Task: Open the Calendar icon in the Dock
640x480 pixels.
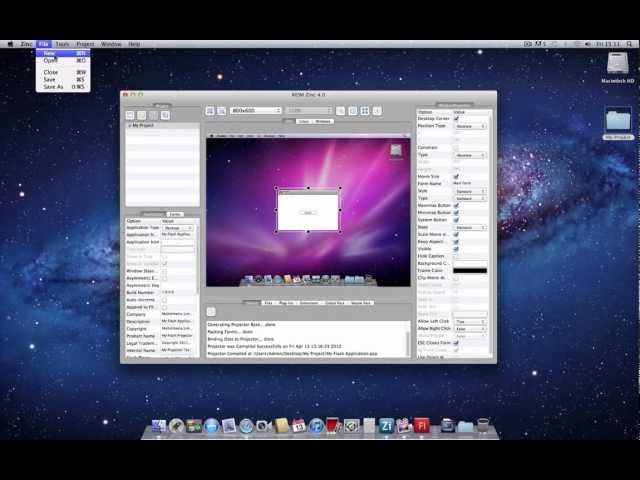Action: (x=299, y=426)
